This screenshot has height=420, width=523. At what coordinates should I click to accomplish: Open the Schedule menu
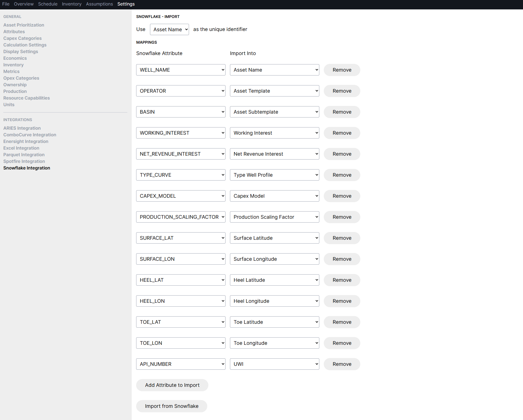[x=48, y=4]
